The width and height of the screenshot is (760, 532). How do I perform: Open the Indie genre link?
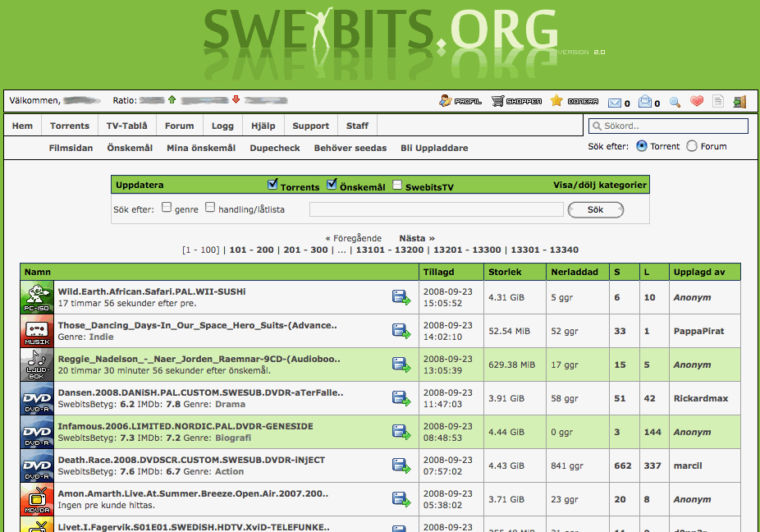click(101, 337)
